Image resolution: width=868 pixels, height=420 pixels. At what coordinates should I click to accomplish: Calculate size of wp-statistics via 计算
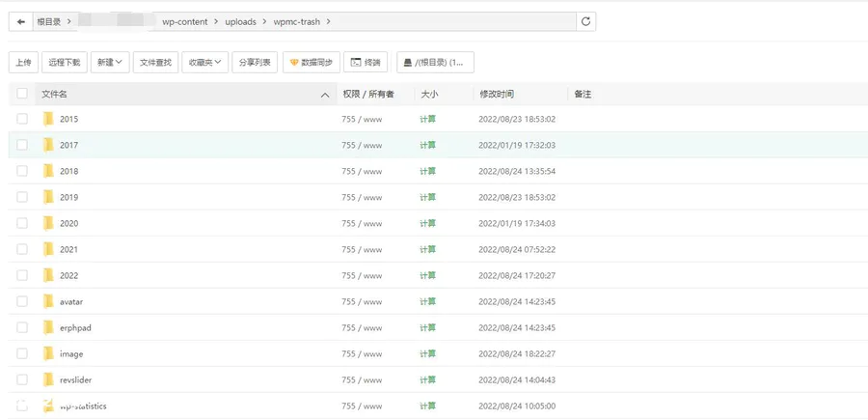coord(428,406)
